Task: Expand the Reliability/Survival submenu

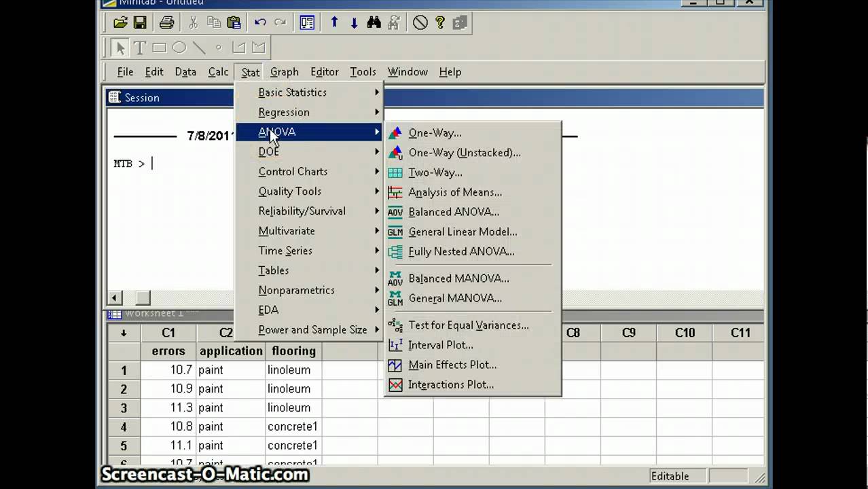Action: 310,211
